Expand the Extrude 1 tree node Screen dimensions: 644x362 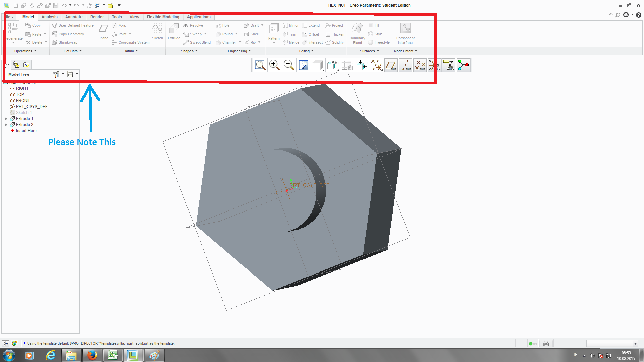click(x=6, y=119)
